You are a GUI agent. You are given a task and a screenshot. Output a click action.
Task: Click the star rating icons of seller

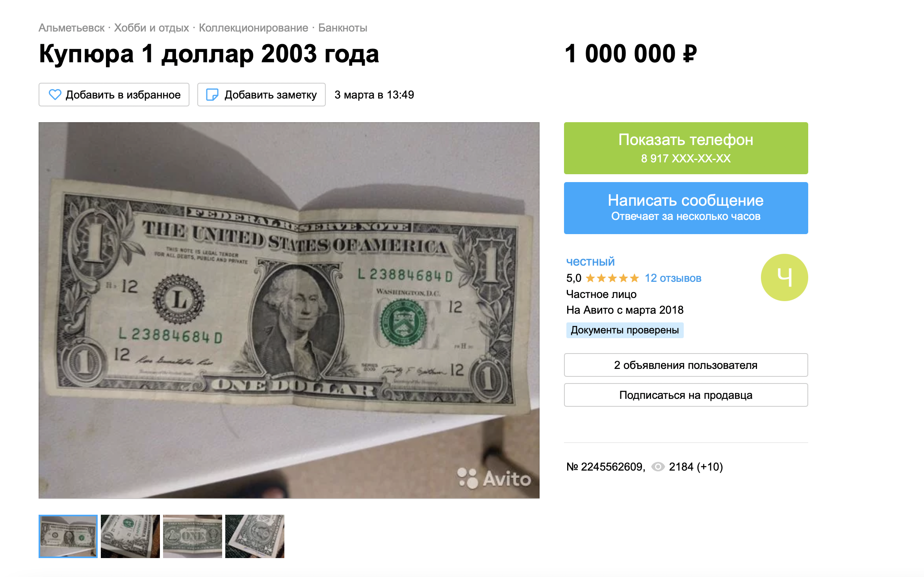tap(612, 278)
